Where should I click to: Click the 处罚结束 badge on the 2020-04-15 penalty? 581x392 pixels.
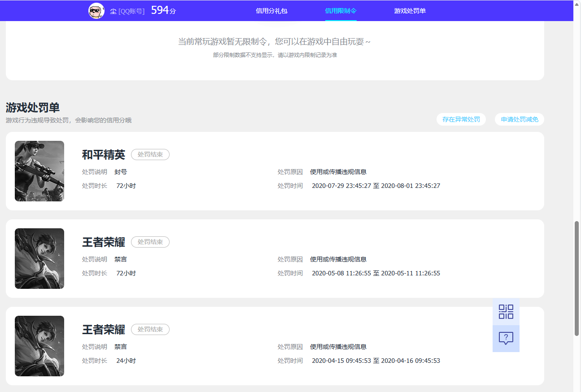150,330
